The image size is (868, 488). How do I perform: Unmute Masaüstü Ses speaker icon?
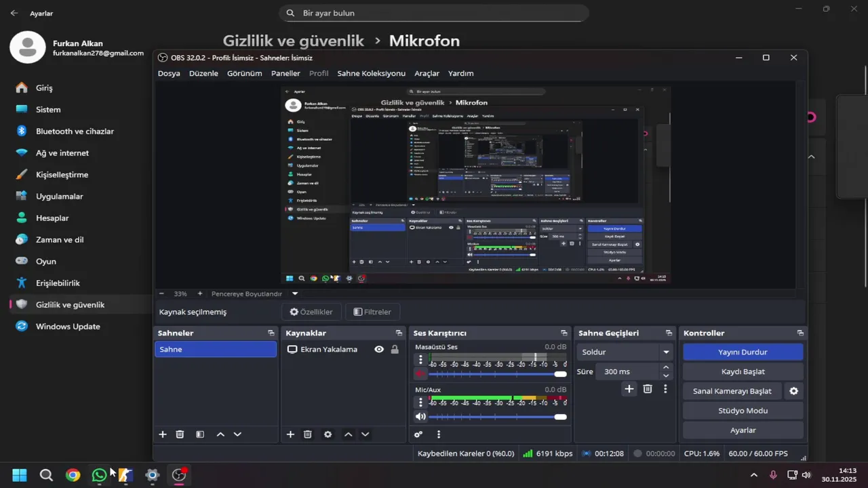(420, 374)
